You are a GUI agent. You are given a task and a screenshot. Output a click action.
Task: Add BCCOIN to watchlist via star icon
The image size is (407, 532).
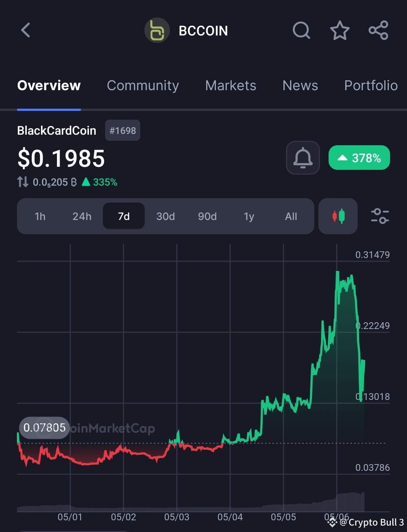[x=340, y=31]
